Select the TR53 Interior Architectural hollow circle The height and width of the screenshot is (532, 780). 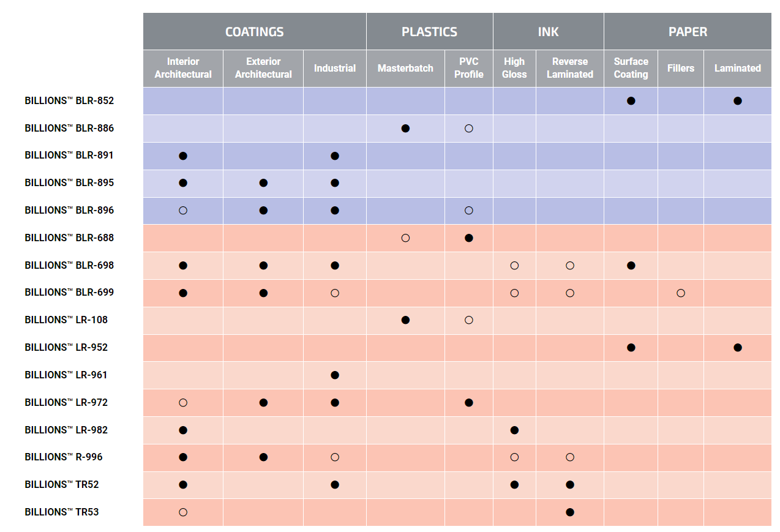point(182,512)
